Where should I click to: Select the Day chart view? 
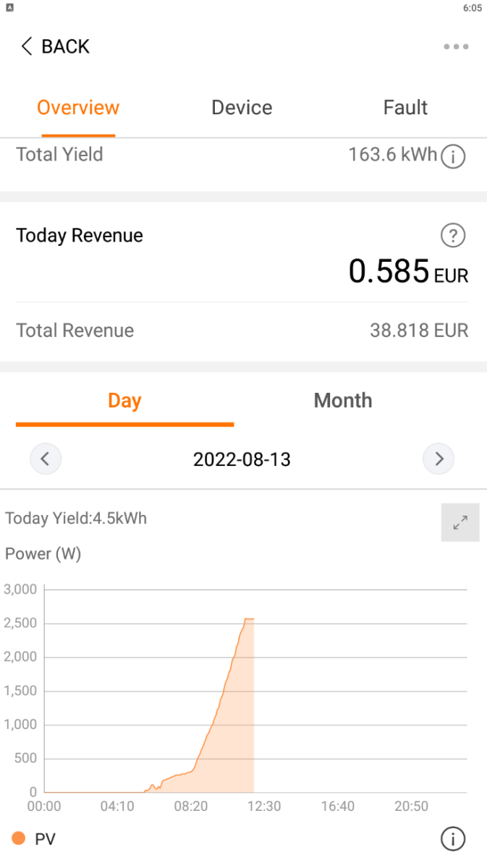[124, 401]
